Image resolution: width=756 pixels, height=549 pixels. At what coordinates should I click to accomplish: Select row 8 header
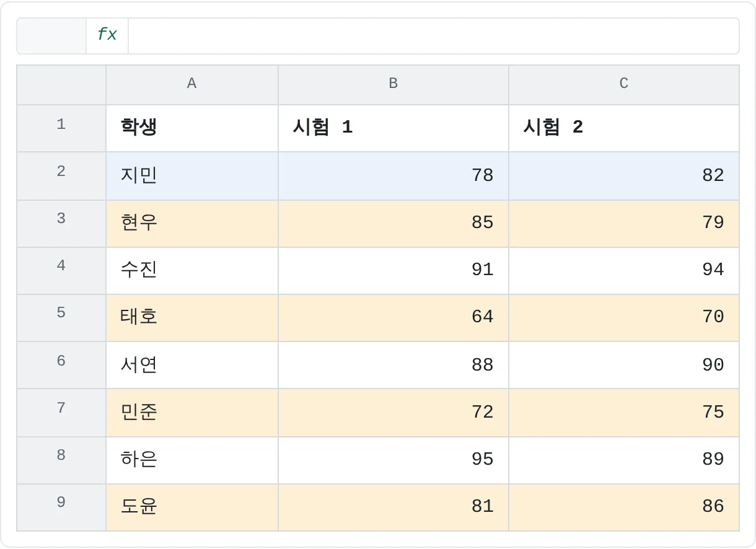pos(61,460)
